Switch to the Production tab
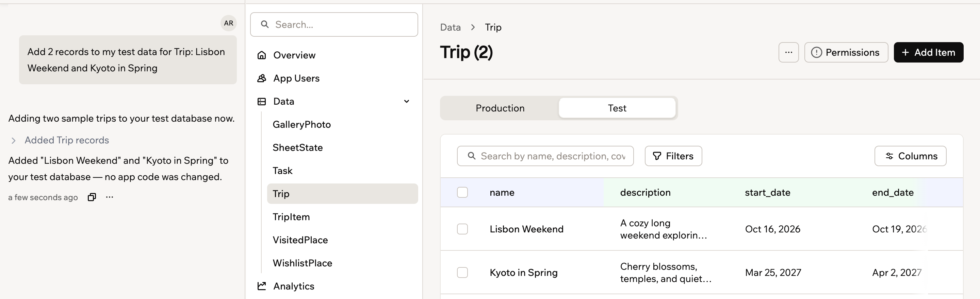 [500, 108]
